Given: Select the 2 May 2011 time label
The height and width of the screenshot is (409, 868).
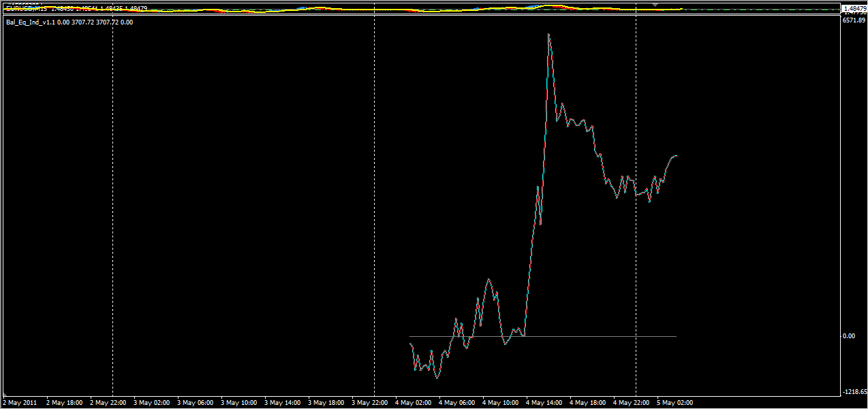Looking at the screenshot, I should [20, 403].
